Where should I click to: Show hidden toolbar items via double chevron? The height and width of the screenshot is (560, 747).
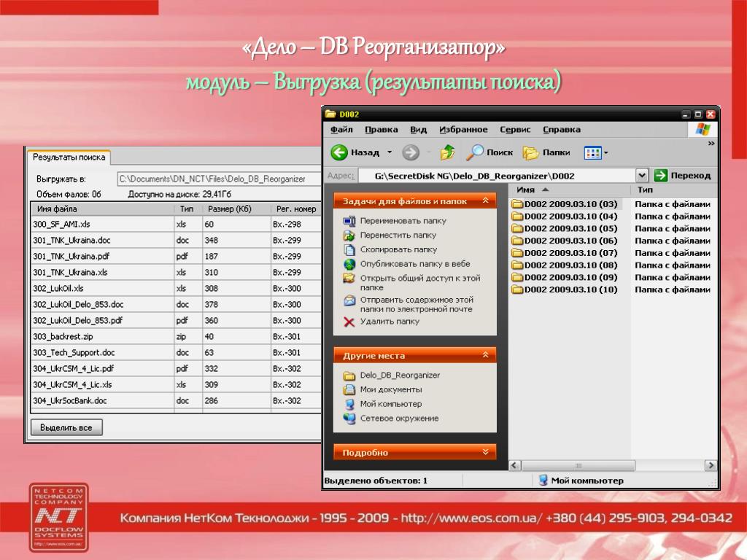click(711, 143)
